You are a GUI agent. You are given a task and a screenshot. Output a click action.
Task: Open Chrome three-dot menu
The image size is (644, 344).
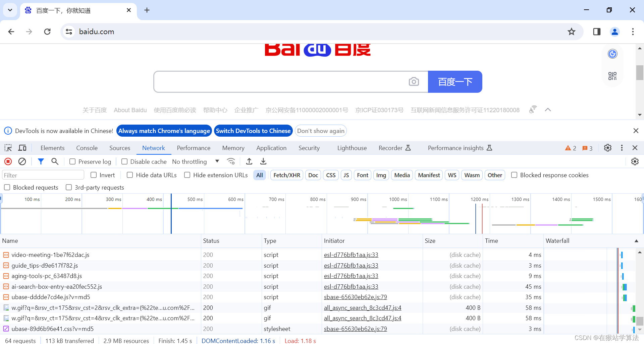point(633,32)
